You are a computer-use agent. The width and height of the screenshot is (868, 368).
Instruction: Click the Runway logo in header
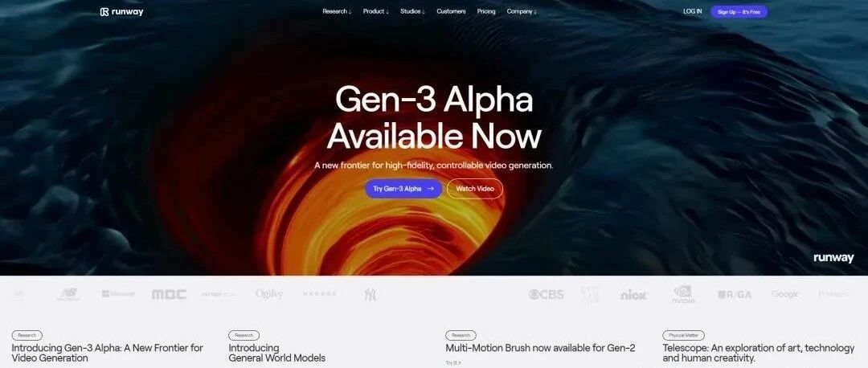point(121,11)
